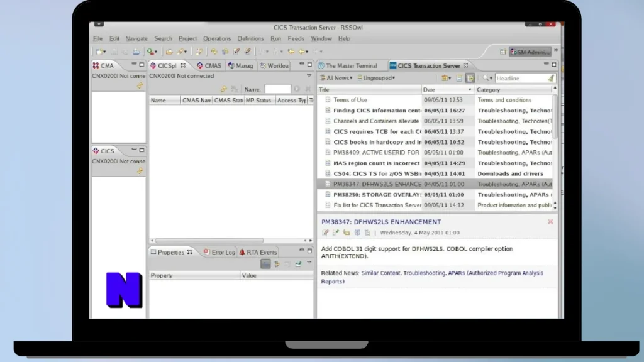644x362 pixels.
Task: Open the CICSpl view menu triangle
Action: coord(309,76)
